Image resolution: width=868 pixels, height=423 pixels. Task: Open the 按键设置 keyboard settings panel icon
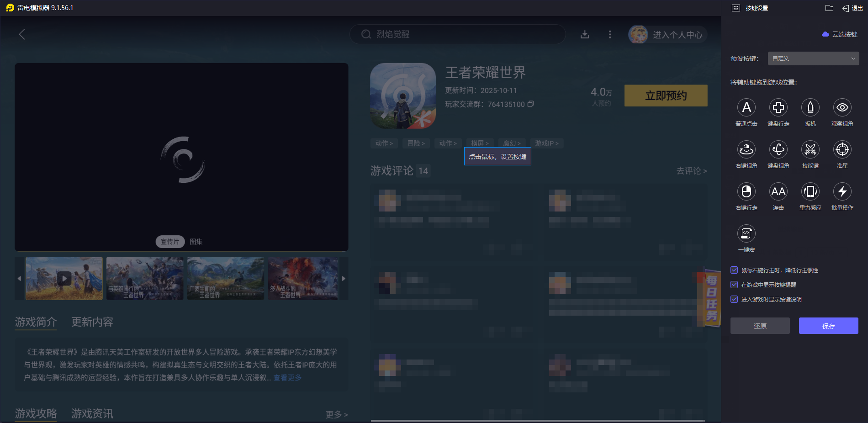(x=736, y=8)
